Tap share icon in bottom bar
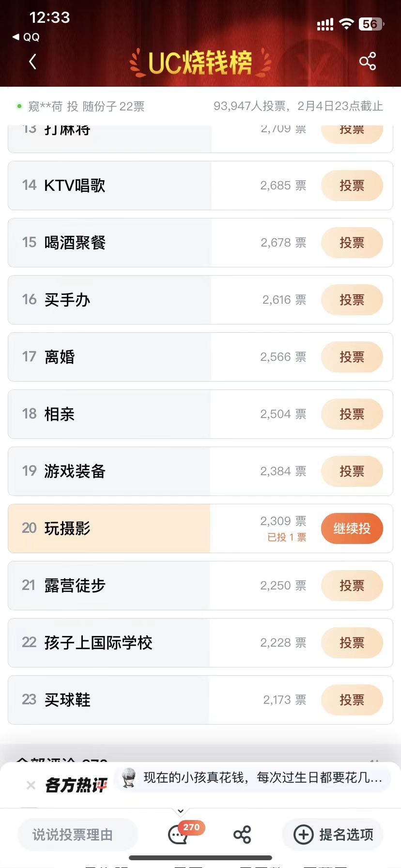 point(242,835)
